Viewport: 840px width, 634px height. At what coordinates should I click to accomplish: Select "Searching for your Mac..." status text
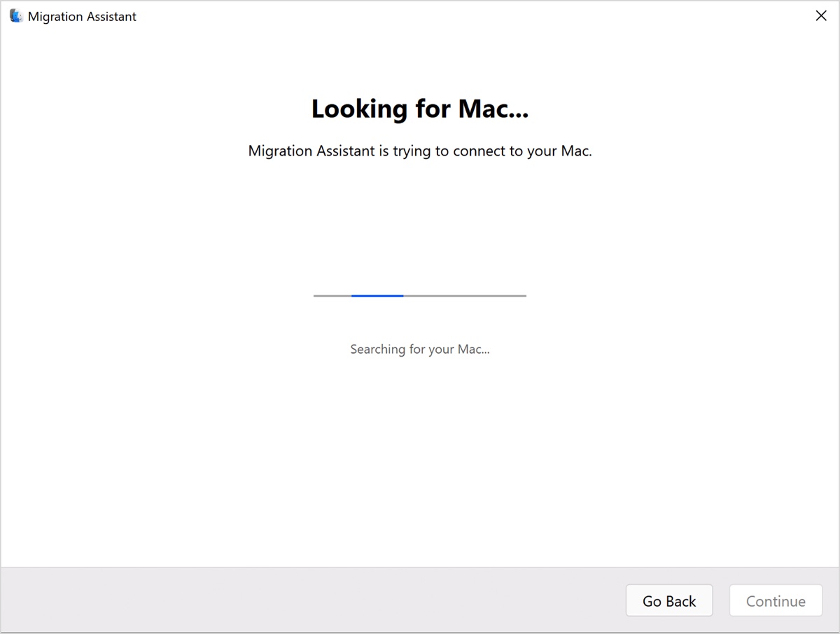[x=420, y=349]
